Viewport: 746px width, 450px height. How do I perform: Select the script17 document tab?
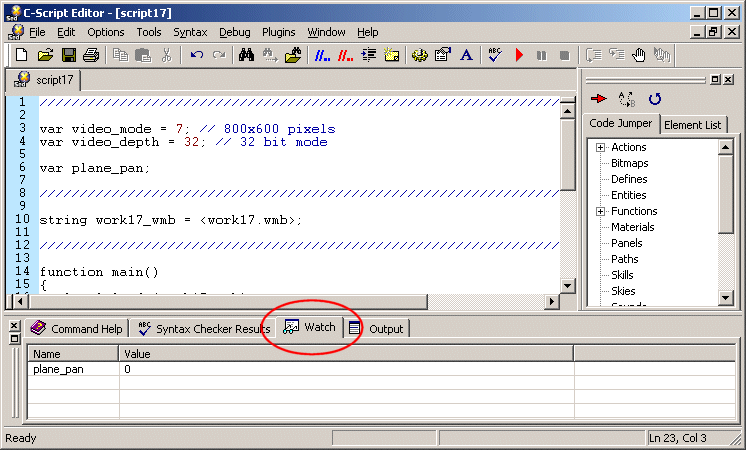pos(46,80)
